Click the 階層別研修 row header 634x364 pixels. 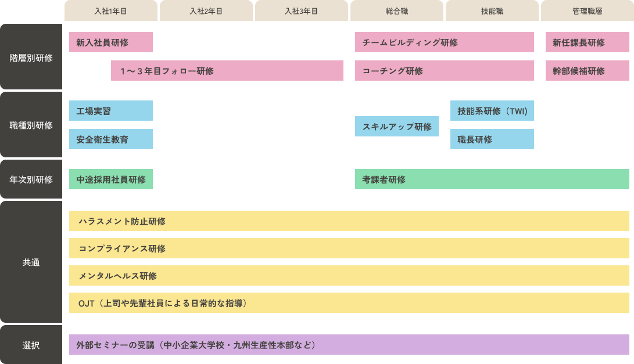[31, 57]
